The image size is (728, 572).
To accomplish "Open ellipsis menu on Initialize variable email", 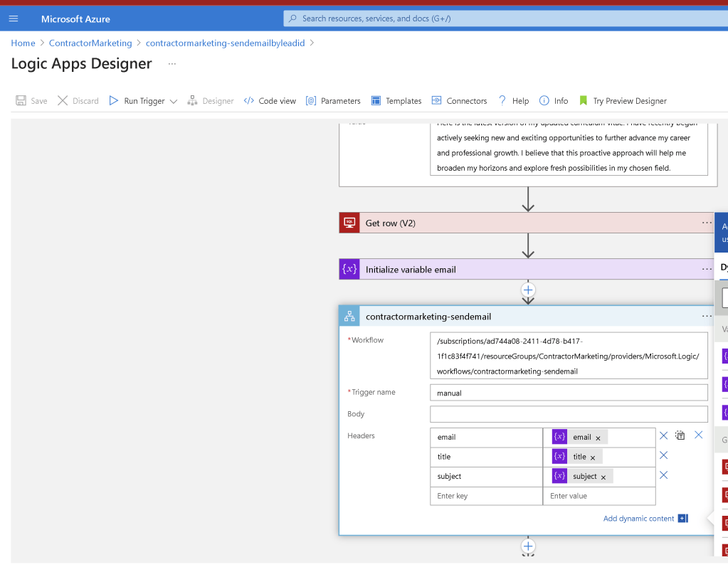I will [707, 270].
